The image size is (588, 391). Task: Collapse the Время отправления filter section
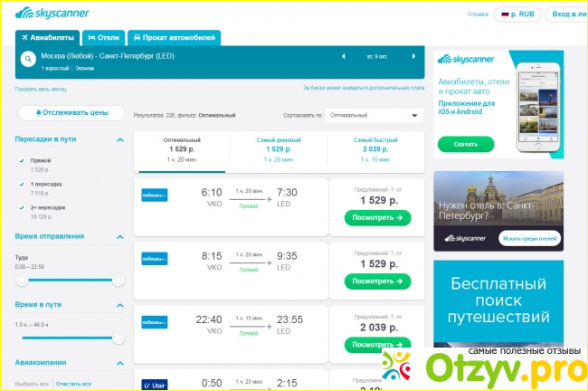point(119,236)
